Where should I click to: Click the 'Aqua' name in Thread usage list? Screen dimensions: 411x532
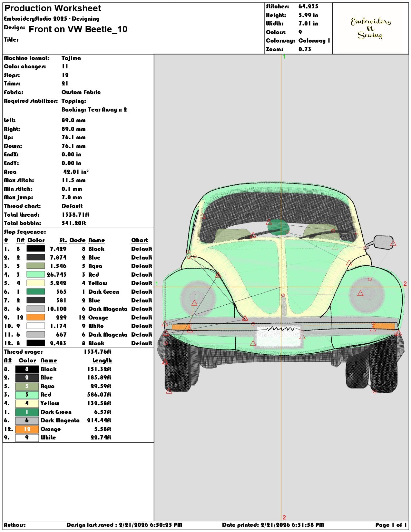coord(47,386)
